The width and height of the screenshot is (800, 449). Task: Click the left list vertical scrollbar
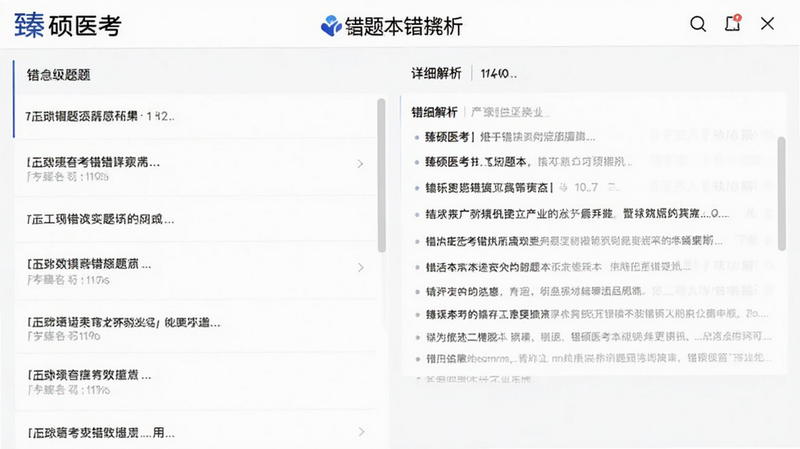coord(381,175)
